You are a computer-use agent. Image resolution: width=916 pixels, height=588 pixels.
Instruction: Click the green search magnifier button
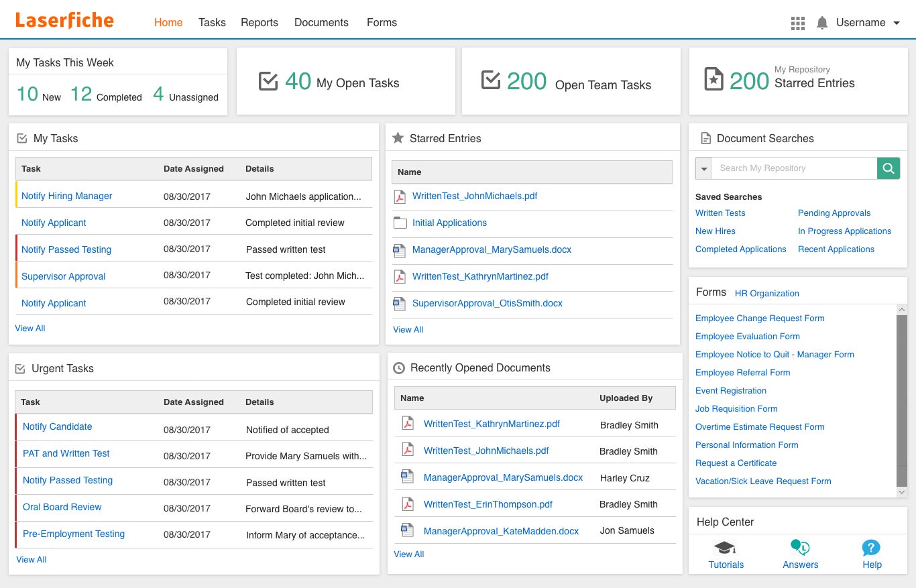click(x=889, y=168)
